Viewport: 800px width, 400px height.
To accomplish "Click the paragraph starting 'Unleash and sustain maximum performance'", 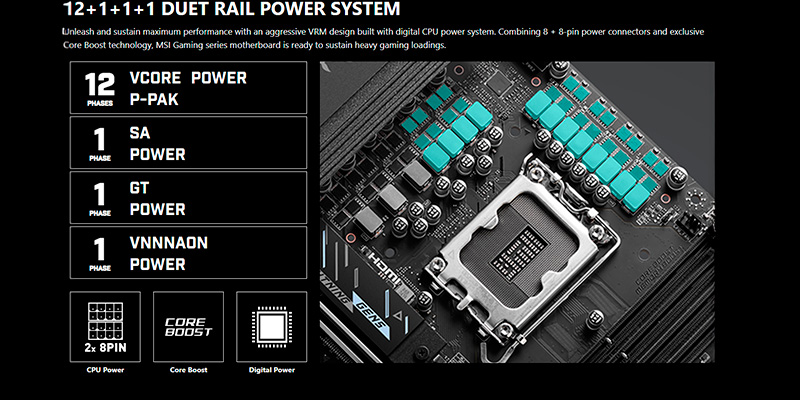I will 383,38.
